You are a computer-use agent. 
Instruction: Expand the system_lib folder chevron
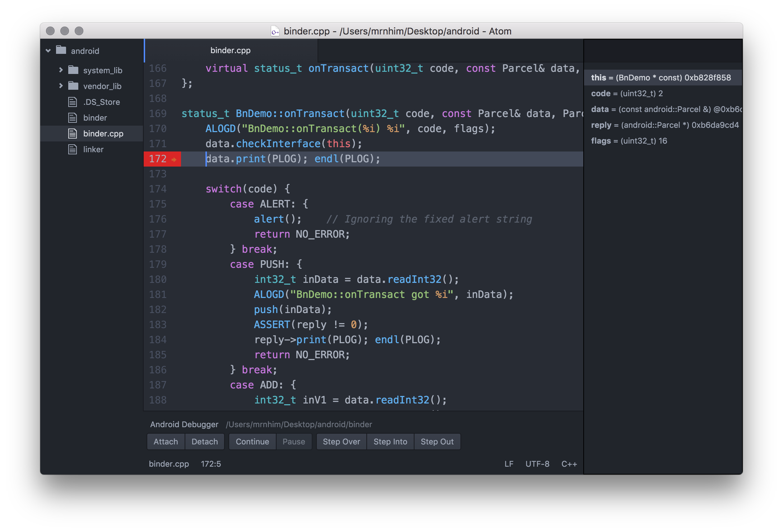click(x=61, y=70)
